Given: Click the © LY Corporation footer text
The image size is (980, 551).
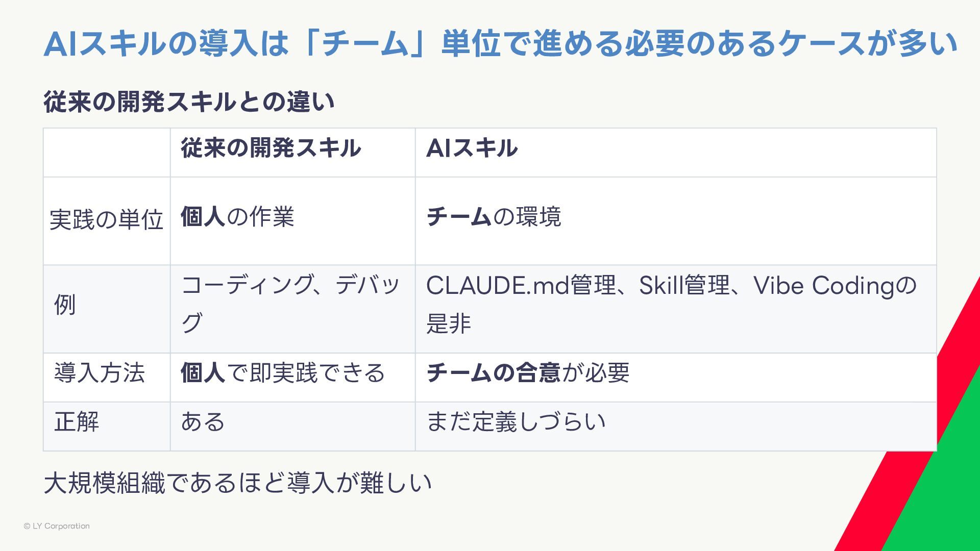Looking at the screenshot, I should pos(57,526).
